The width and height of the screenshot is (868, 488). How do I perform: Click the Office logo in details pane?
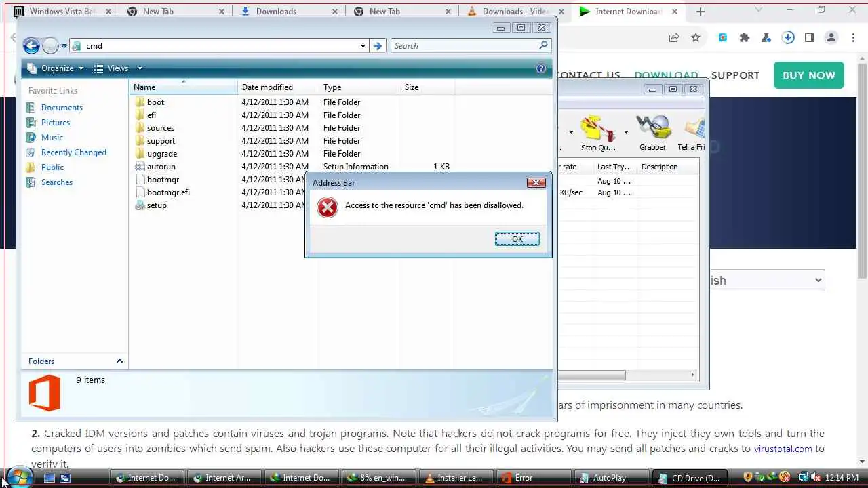pos(44,394)
